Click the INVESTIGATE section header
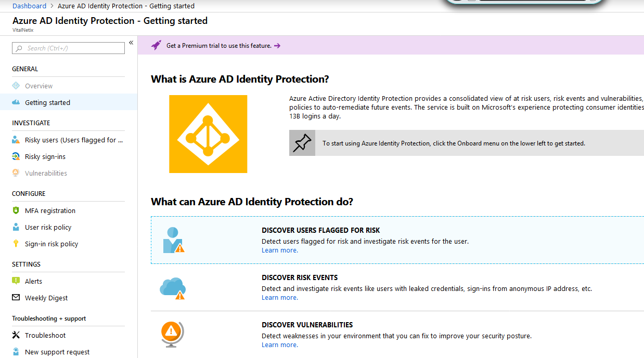This screenshot has height=358, width=644. click(x=31, y=123)
